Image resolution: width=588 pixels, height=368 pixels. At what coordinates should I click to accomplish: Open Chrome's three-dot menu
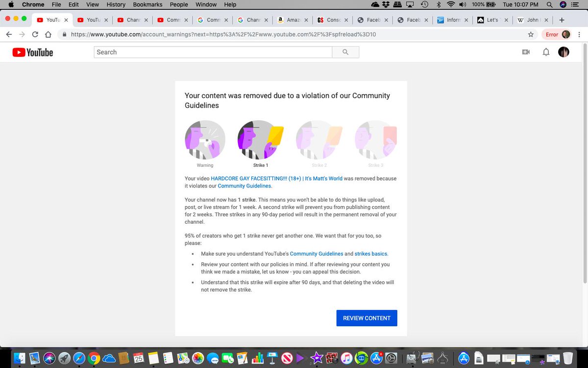(579, 35)
